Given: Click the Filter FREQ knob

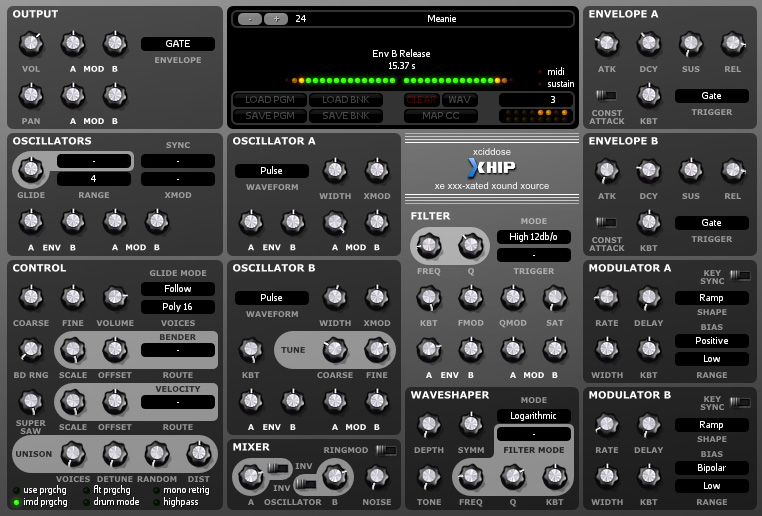Looking at the screenshot, I should tap(429, 245).
